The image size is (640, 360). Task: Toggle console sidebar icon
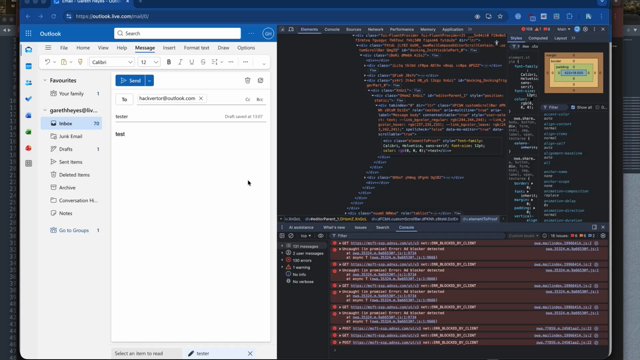[282, 236]
